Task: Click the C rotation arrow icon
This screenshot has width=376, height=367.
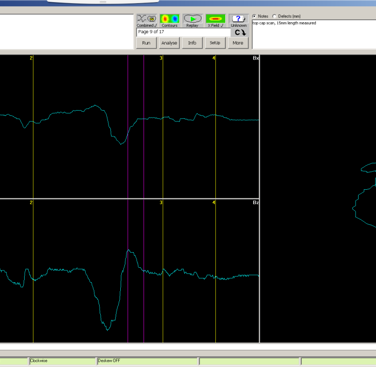Action: tap(240, 32)
